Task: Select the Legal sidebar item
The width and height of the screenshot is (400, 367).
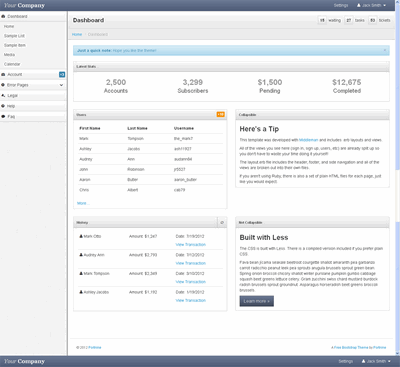Action: point(33,95)
